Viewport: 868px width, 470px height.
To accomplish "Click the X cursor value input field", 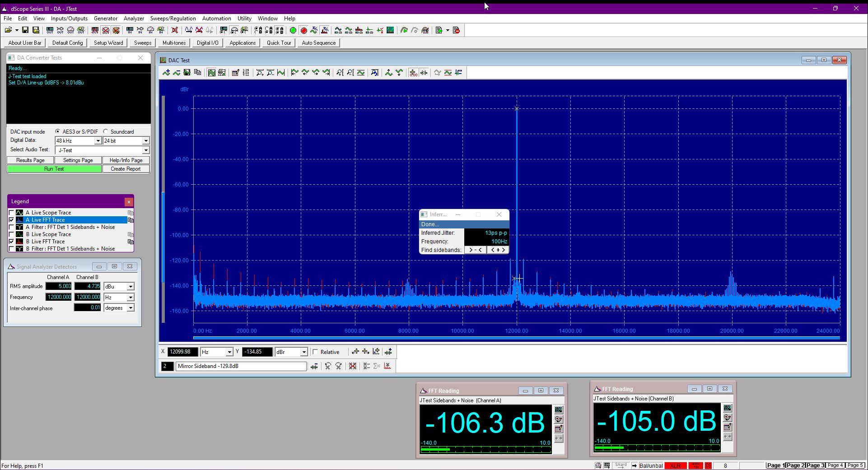I will point(182,352).
